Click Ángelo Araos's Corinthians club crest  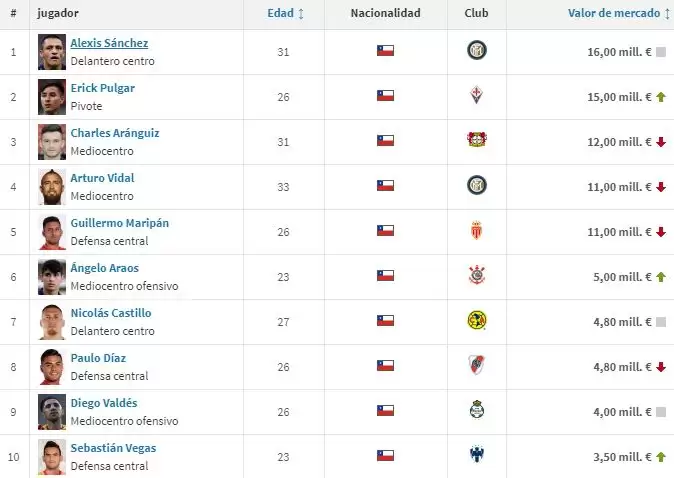477,275
